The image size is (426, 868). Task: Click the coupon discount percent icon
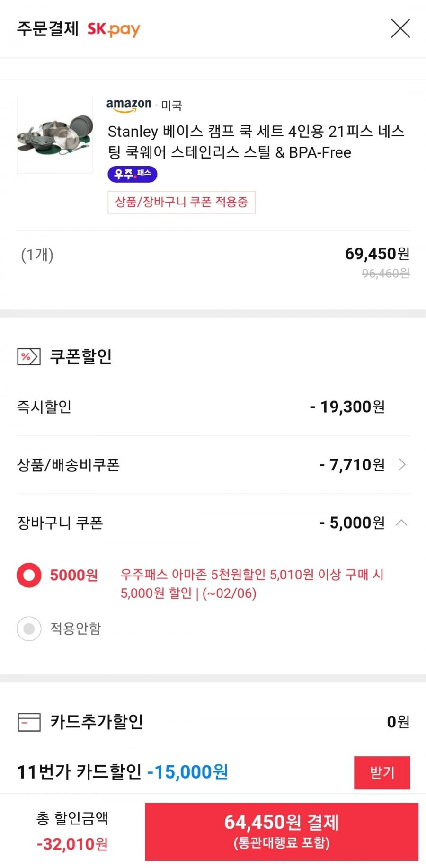click(28, 357)
